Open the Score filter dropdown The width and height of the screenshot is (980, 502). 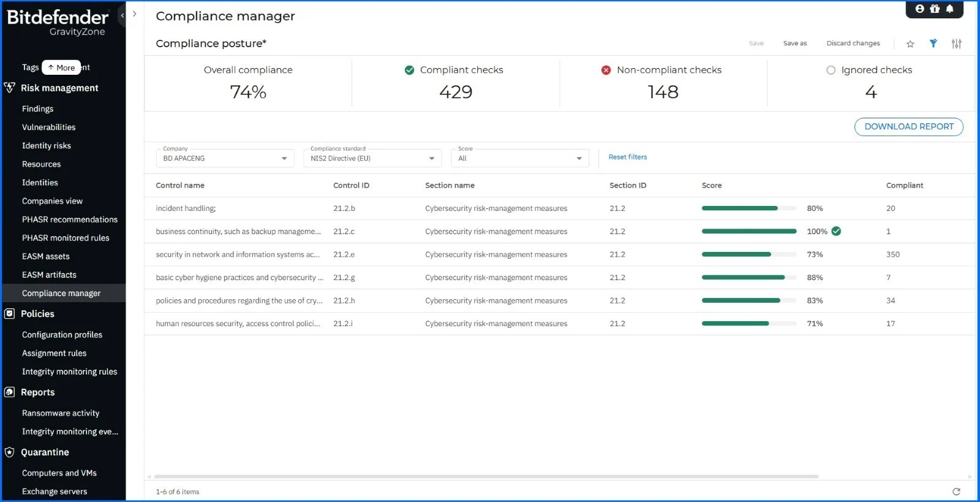519,158
